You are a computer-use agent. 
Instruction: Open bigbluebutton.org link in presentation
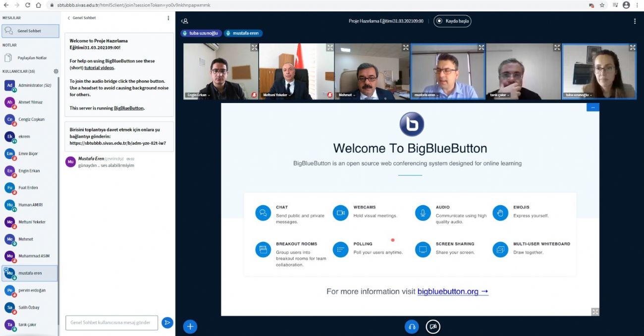pyautogui.click(x=452, y=292)
